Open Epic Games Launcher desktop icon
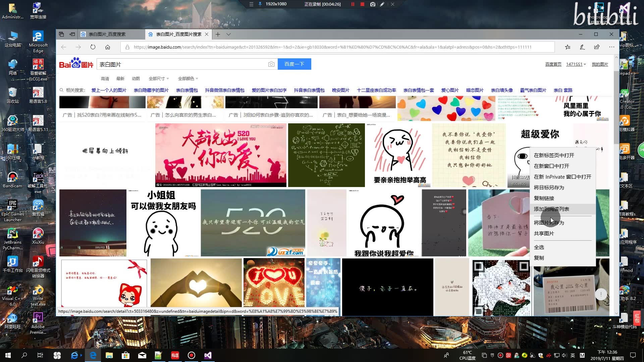The height and width of the screenshot is (362, 644). 12,211
